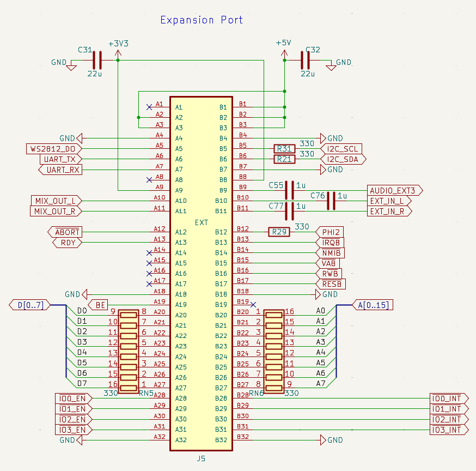Select the MIX_OUT_L label
The width and height of the screenshot is (476, 471).
tap(56, 201)
